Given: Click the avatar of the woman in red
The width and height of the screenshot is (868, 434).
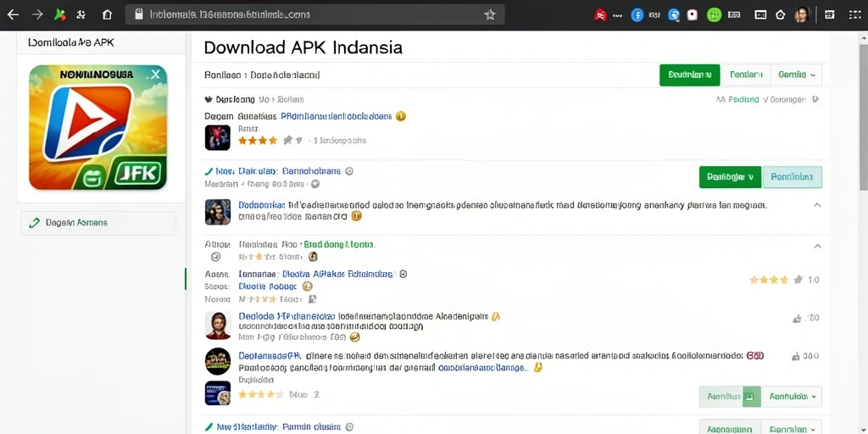Looking at the screenshot, I should click(218, 325).
